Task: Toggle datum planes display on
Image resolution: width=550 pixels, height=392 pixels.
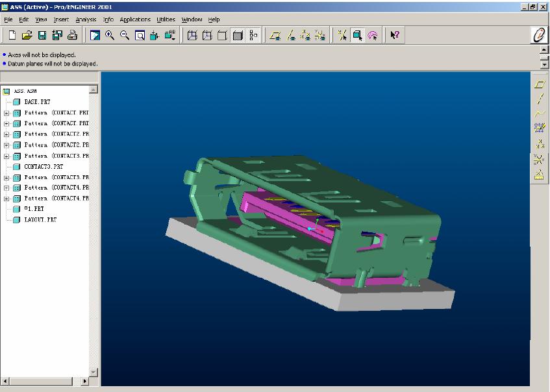Action: (275, 36)
